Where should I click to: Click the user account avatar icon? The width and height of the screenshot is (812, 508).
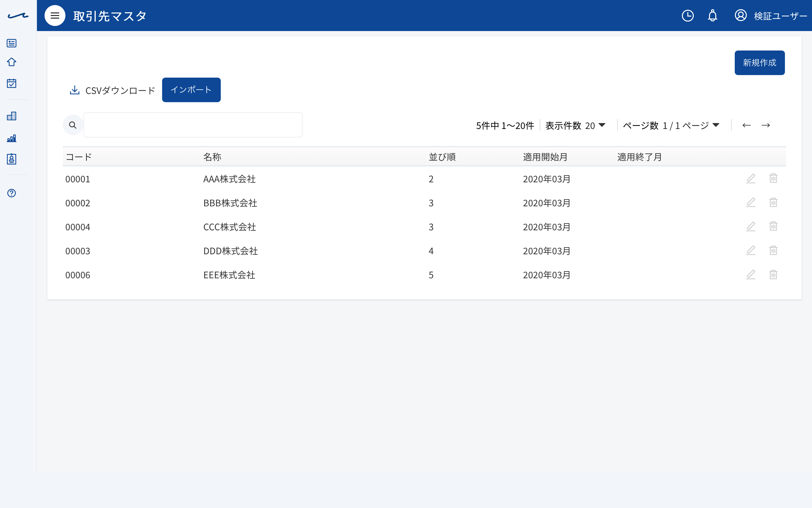coord(741,16)
